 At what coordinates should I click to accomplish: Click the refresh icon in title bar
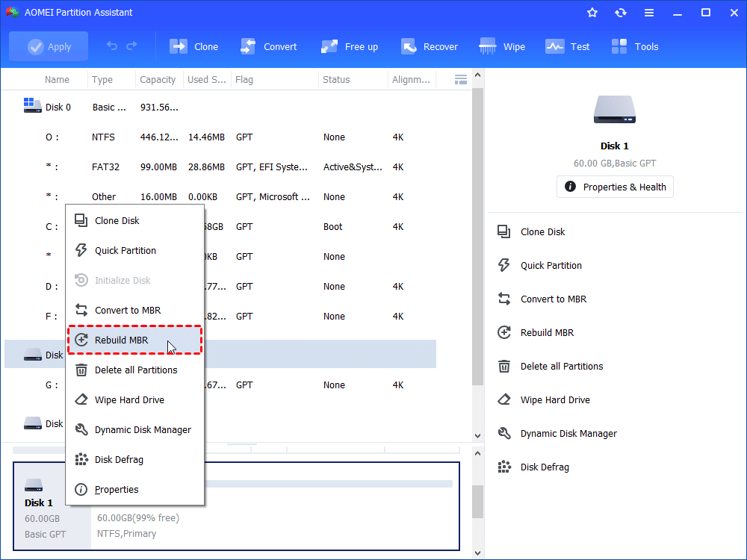click(x=620, y=13)
